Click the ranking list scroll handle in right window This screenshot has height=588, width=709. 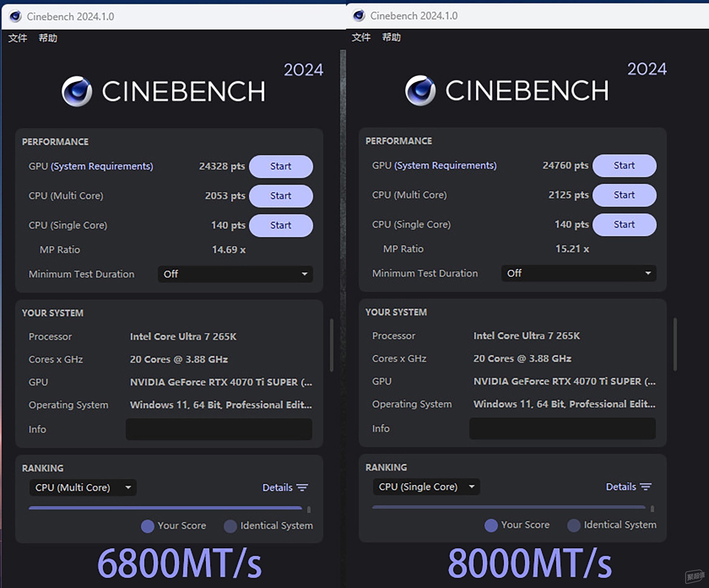652,509
